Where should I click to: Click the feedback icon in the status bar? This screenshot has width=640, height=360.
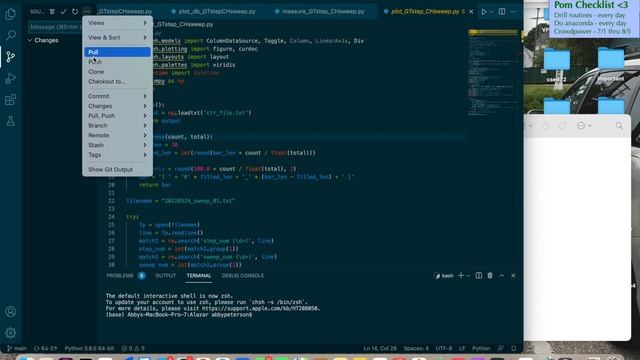click(x=500, y=348)
